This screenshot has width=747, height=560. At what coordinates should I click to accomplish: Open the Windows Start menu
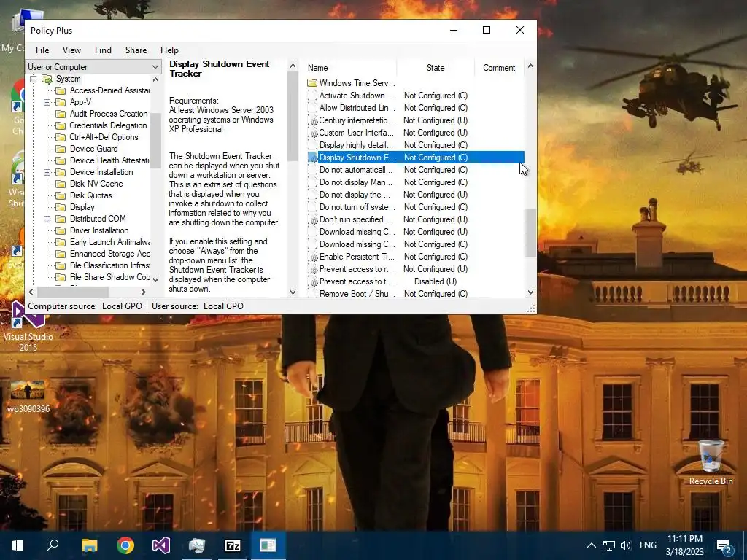(x=18, y=545)
